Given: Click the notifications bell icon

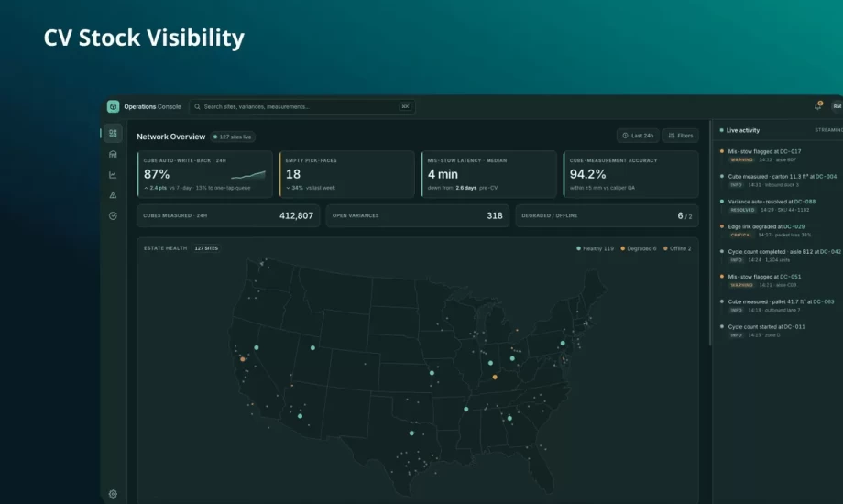Looking at the screenshot, I should point(817,106).
